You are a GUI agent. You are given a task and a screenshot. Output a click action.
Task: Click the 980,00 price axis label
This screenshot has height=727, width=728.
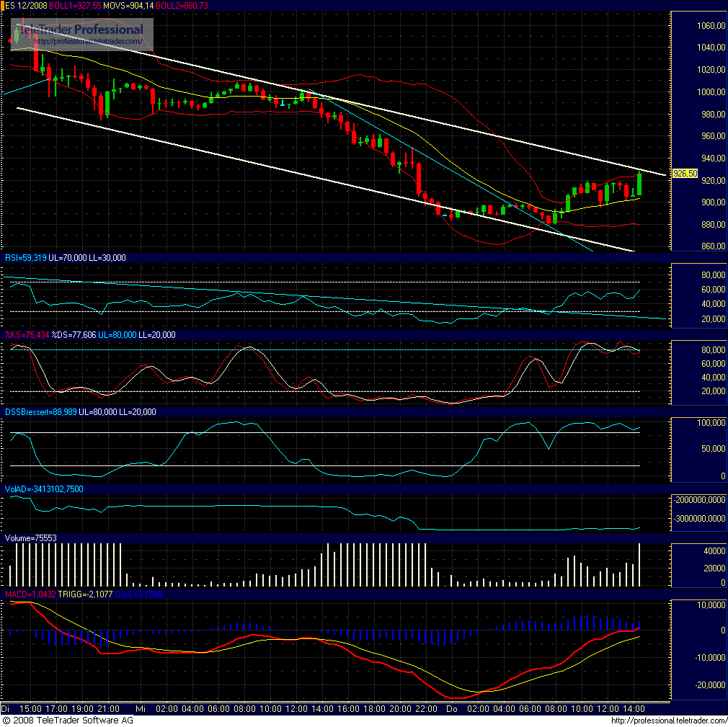click(x=713, y=115)
